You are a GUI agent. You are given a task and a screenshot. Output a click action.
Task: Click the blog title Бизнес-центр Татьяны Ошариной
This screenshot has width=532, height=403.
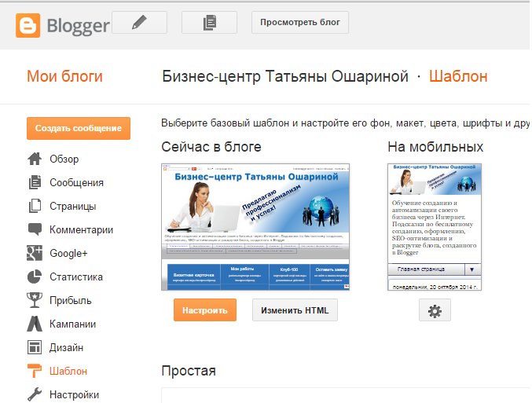(x=285, y=76)
